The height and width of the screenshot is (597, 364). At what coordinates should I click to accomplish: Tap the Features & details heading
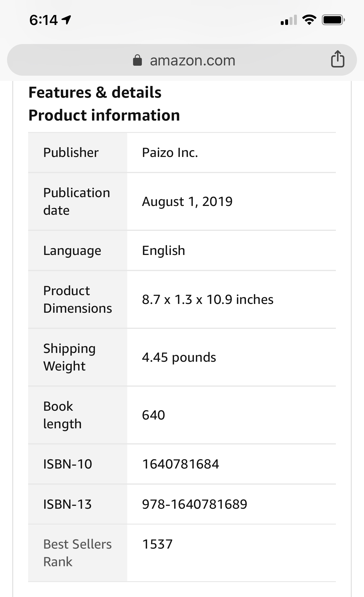(95, 92)
